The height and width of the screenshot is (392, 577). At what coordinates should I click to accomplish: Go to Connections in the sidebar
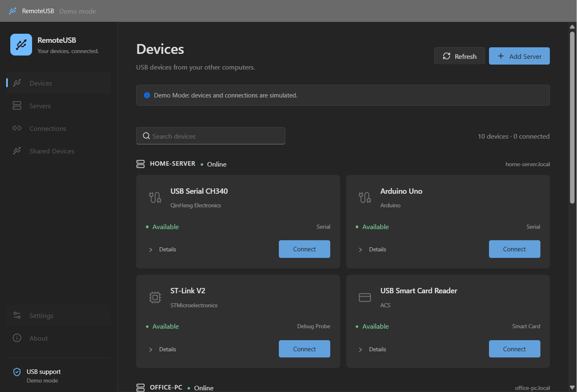[58, 128]
